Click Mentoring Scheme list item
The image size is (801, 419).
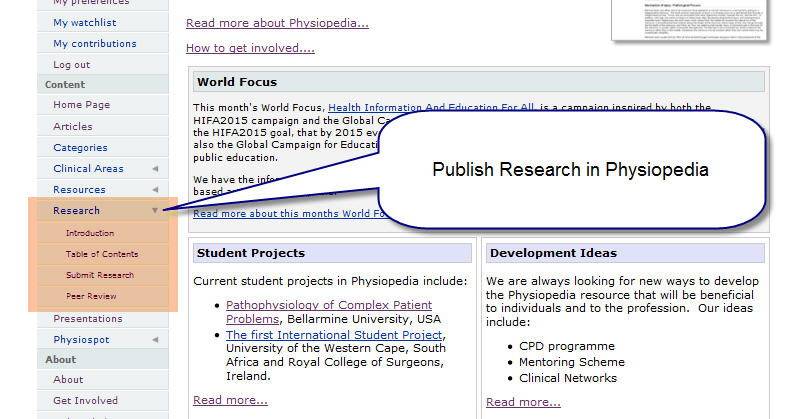click(572, 362)
